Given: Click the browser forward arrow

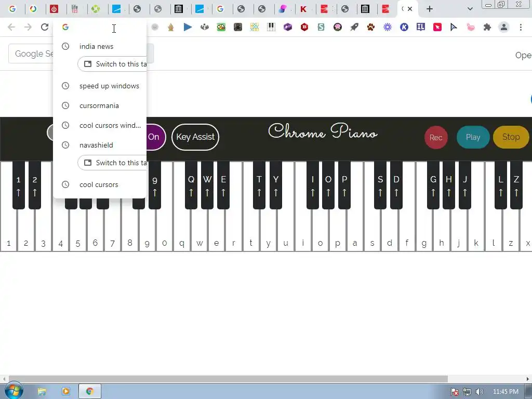Looking at the screenshot, I should (x=28, y=27).
